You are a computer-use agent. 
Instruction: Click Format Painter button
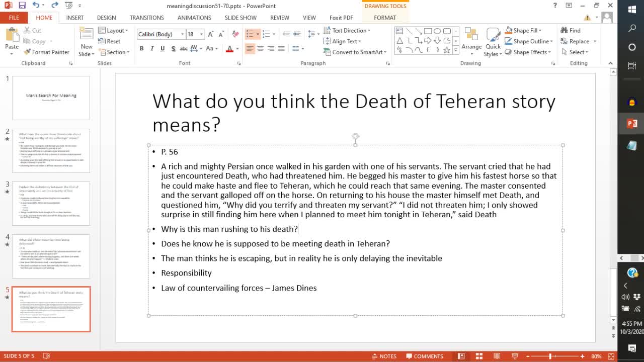point(46,52)
